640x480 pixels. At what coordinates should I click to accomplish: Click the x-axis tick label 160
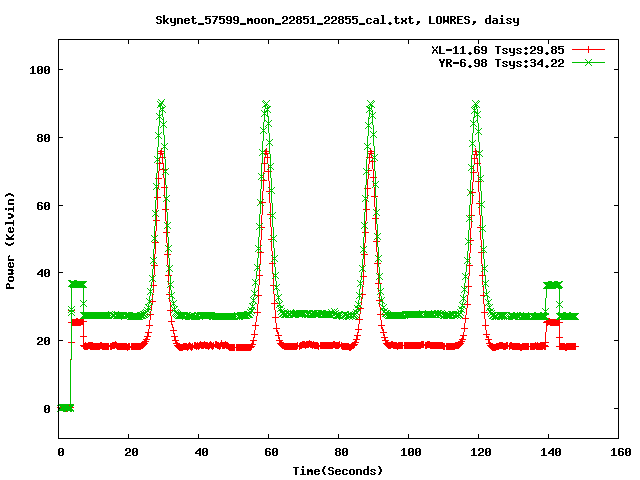point(620,452)
